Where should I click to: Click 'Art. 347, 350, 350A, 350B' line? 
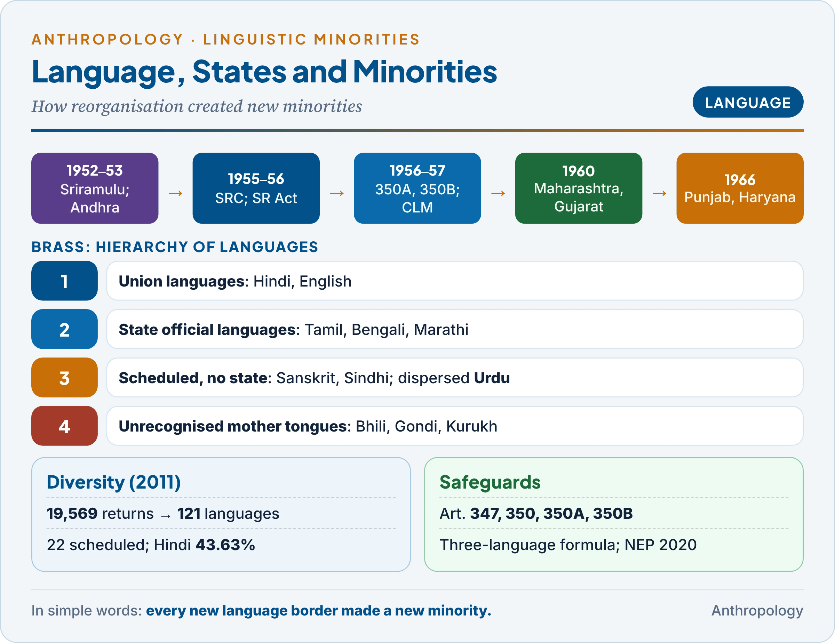click(x=536, y=514)
